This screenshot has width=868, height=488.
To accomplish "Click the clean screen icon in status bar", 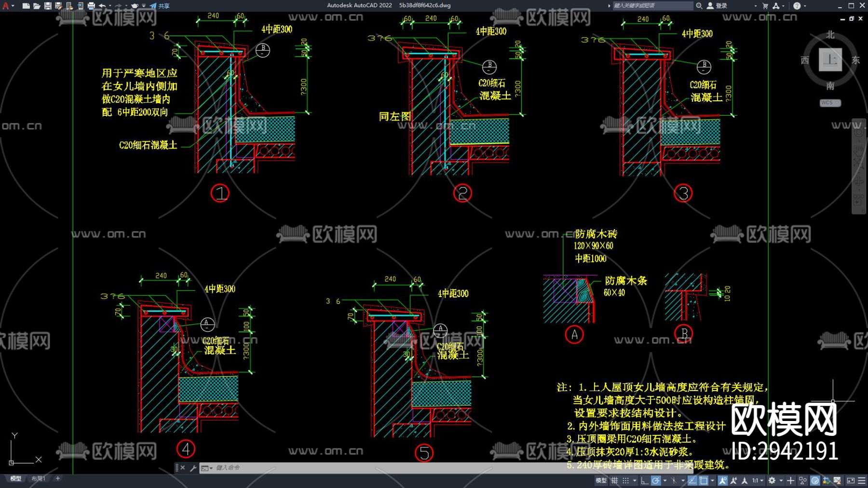I will click(x=851, y=480).
